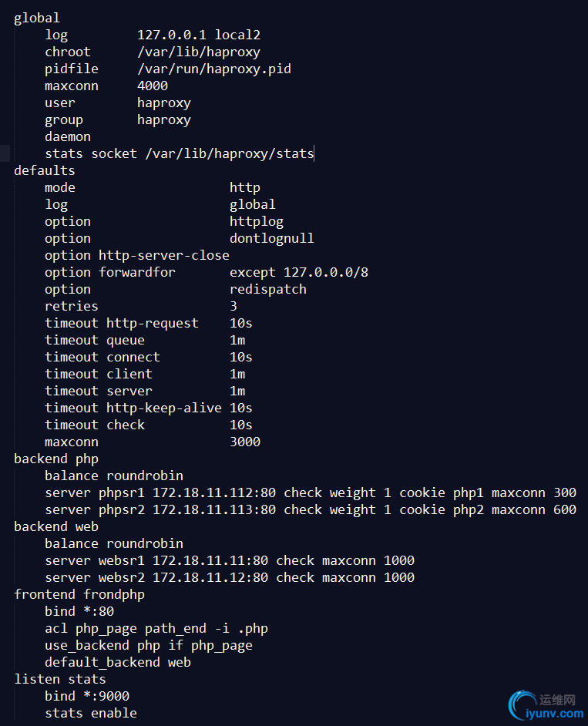Image resolution: width=588 pixels, height=726 pixels.
Task: Click the pidfile path /var/run/haproxy.pid
Action: (213, 69)
